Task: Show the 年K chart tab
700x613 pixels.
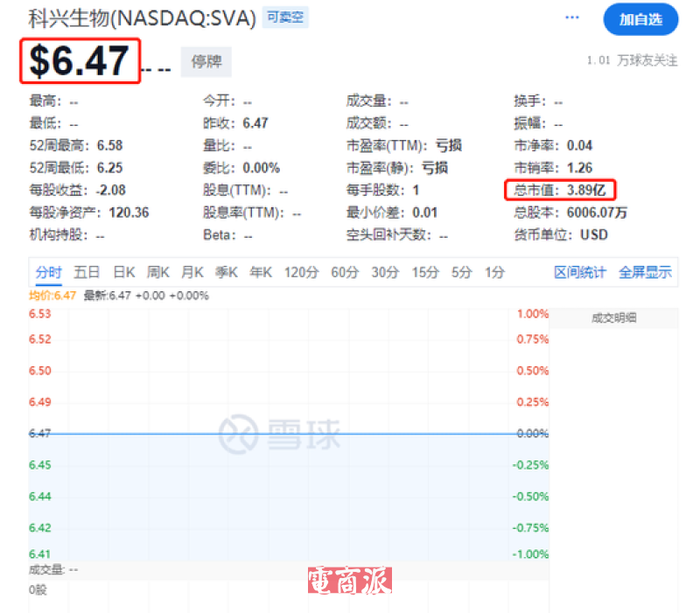Action: coord(261,272)
